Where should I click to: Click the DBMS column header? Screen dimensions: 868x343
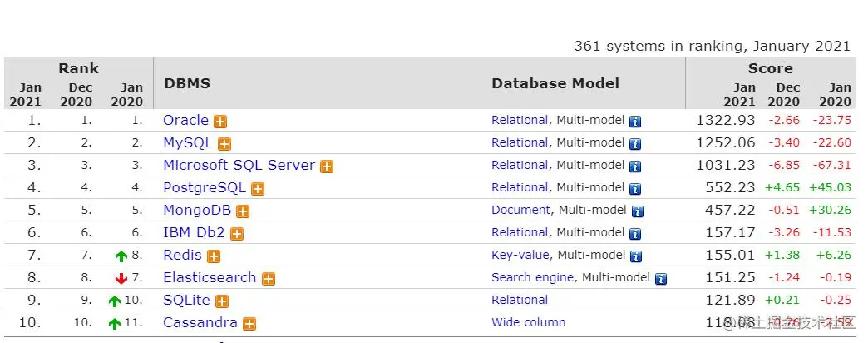tap(187, 83)
